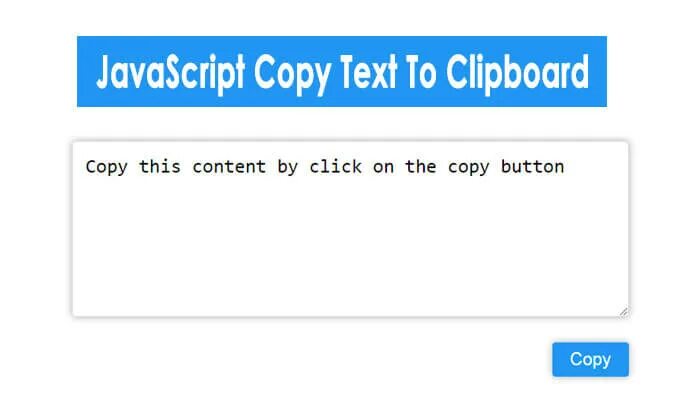Place cursor on the word "button" in textarea
The width and height of the screenshot is (700, 420).
(x=533, y=167)
